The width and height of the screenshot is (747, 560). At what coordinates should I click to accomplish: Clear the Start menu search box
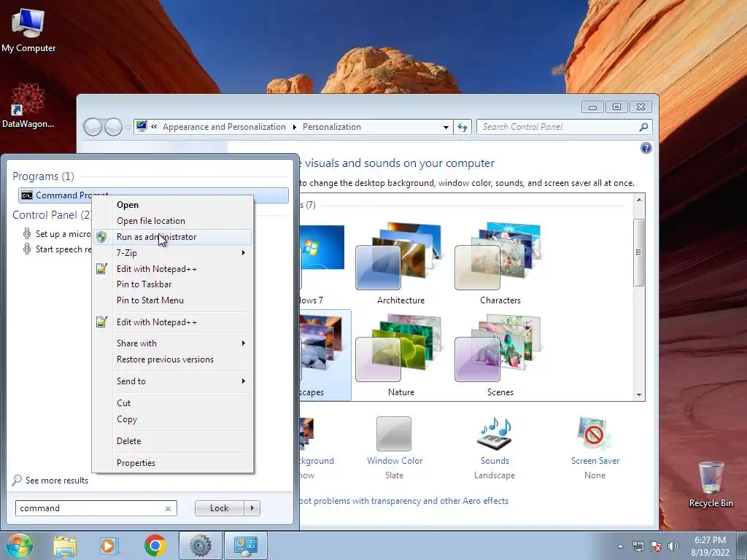168,508
